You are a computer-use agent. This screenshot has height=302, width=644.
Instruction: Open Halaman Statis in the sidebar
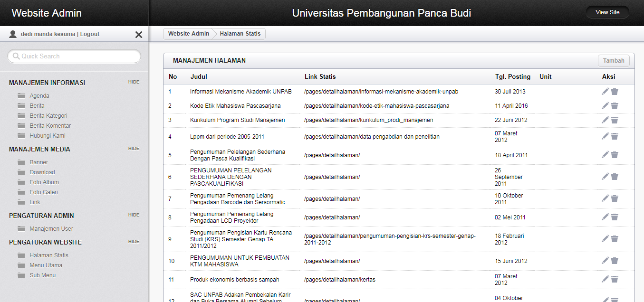coord(49,255)
